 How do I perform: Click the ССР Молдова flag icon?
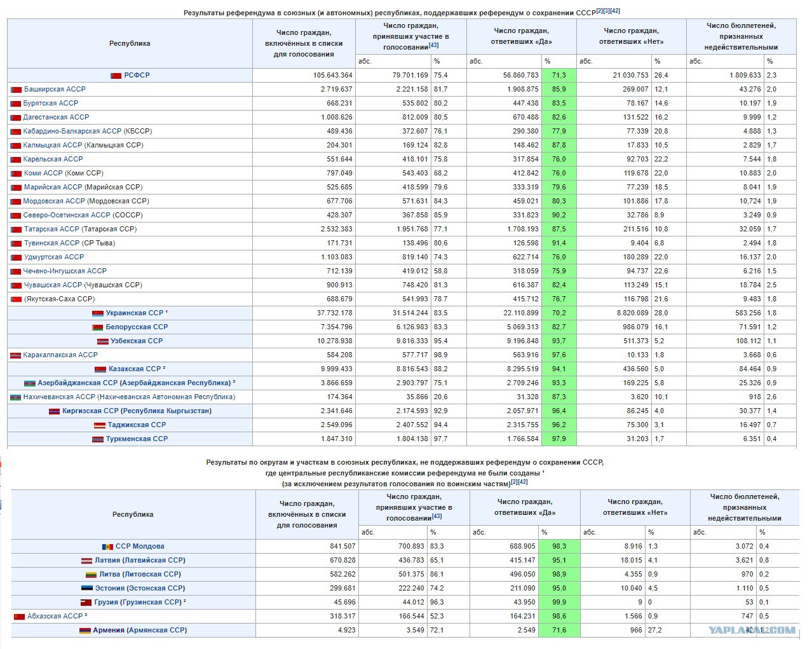click(x=107, y=547)
